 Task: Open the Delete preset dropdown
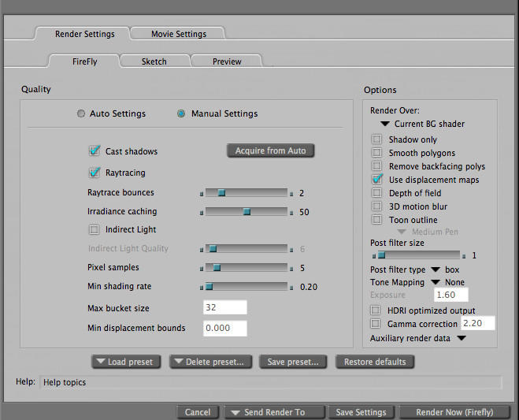(x=210, y=362)
